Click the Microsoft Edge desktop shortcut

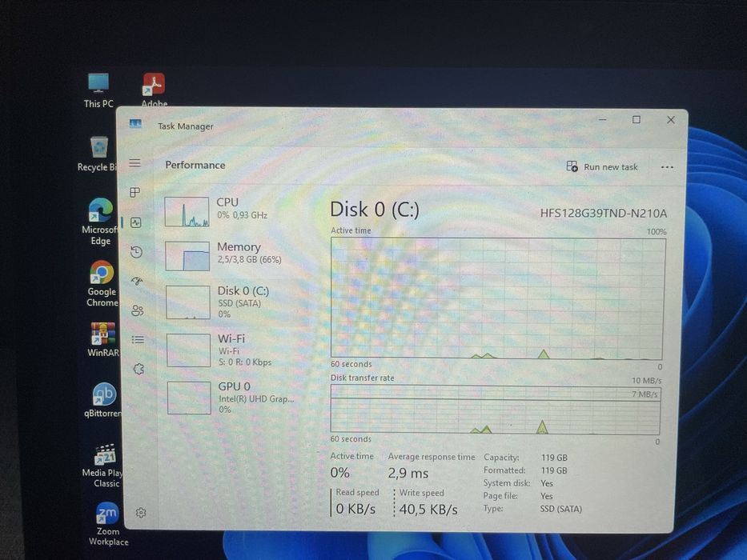point(100,222)
